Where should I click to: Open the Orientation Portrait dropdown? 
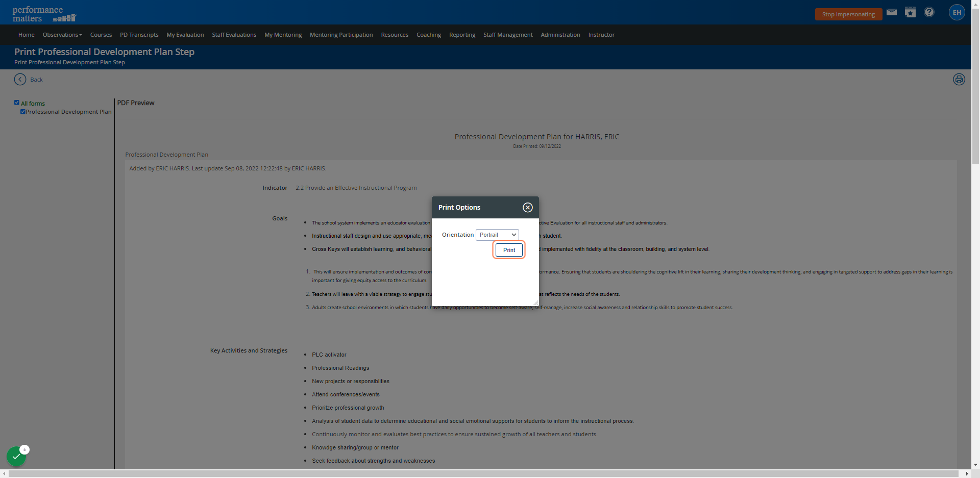click(497, 235)
